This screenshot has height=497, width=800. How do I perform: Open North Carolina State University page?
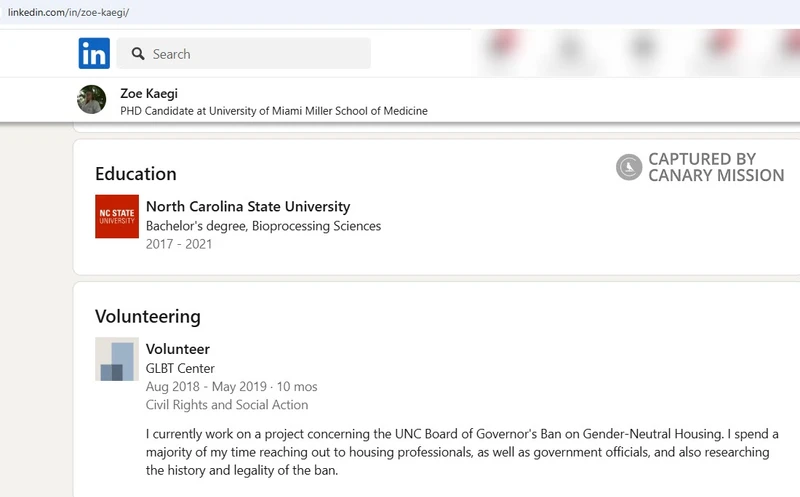[248, 206]
